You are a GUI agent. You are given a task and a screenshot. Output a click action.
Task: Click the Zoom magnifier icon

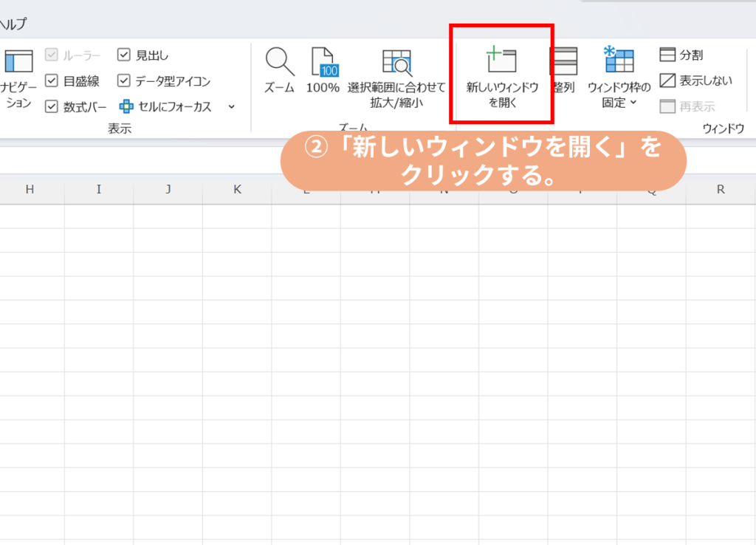[x=279, y=63]
